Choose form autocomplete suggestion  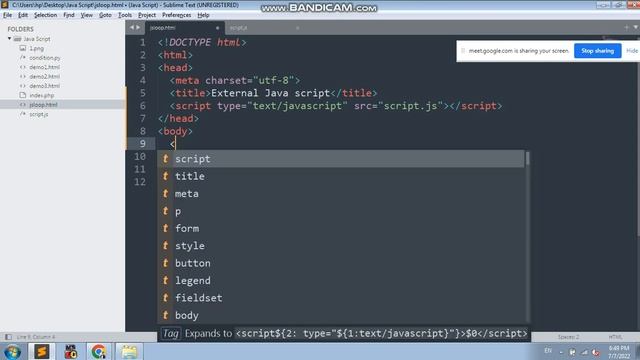pos(341,228)
